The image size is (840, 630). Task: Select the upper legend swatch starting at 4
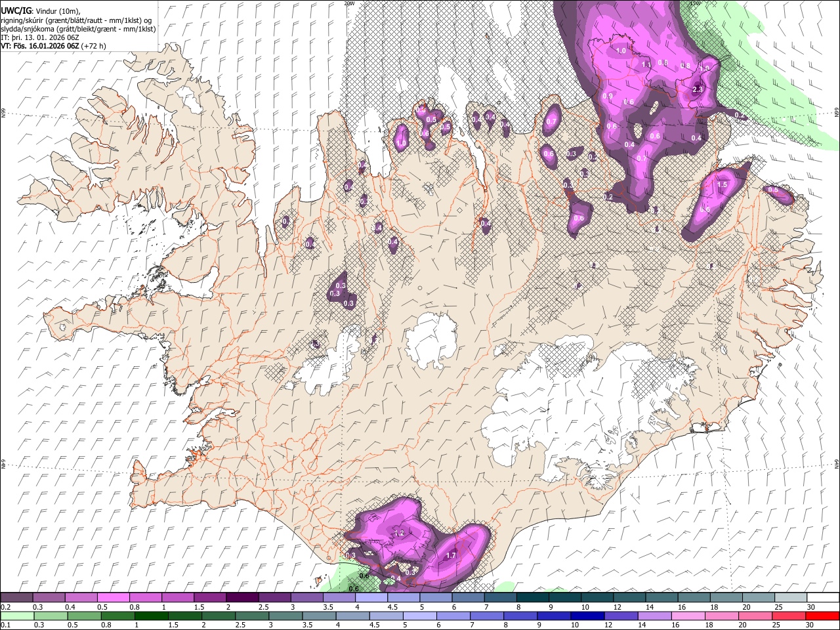pyautogui.click(x=370, y=598)
